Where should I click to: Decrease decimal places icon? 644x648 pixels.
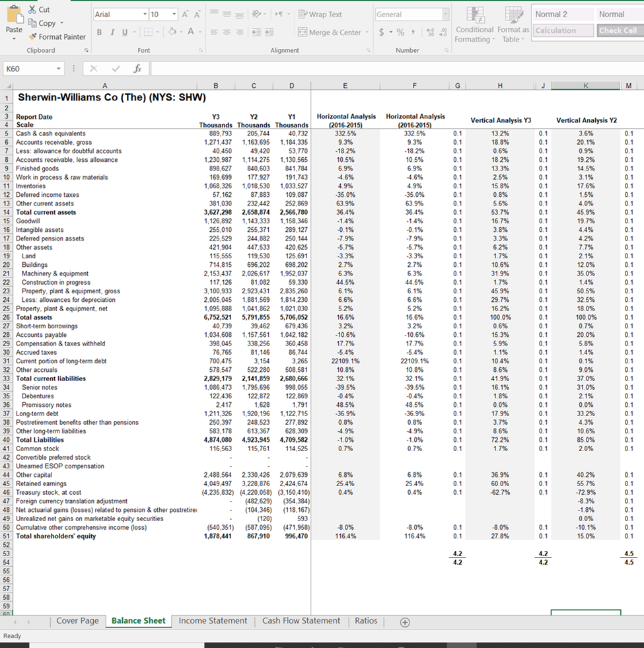[x=443, y=32]
